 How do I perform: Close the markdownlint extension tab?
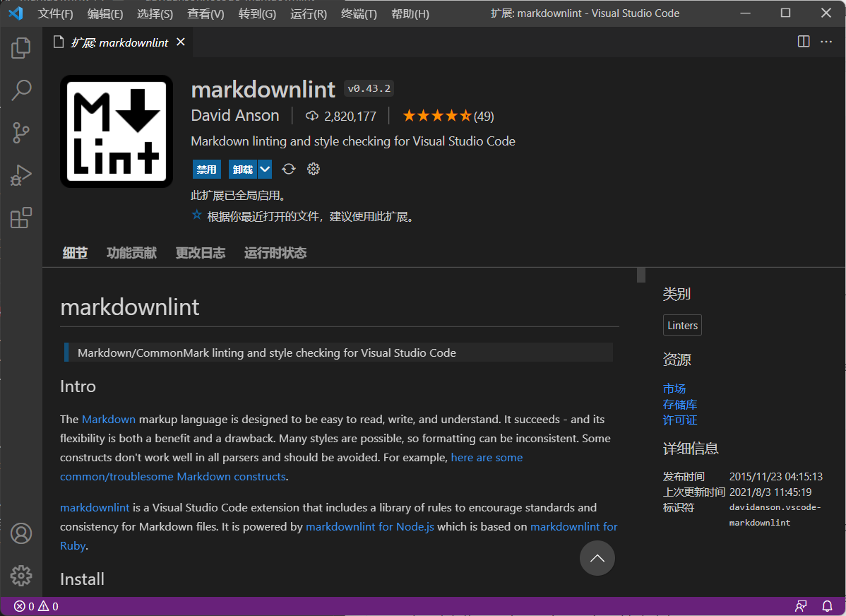tap(181, 42)
